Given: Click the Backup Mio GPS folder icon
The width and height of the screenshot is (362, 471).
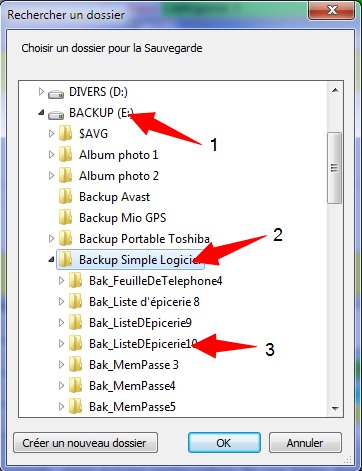Looking at the screenshot, I should [66, 218].
